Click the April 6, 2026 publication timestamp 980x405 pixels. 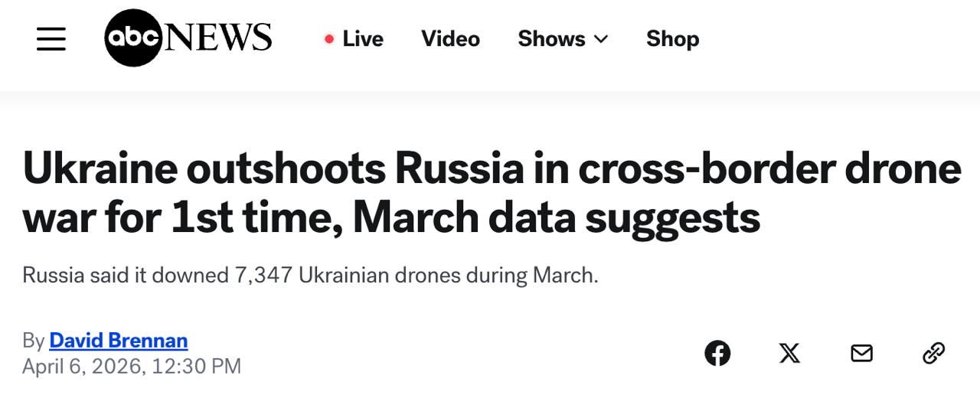click(x=132, y=367)
